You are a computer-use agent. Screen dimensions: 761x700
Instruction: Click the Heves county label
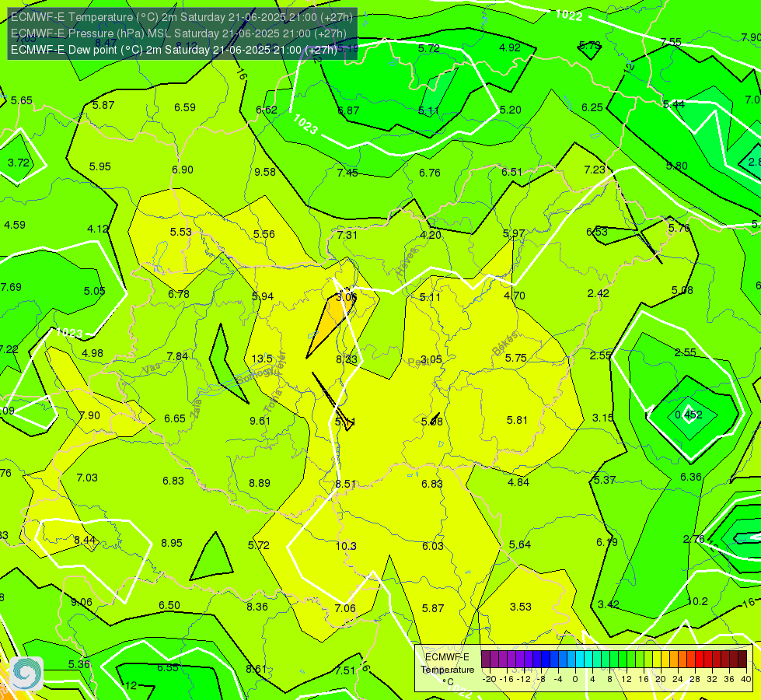pos(407,262)
